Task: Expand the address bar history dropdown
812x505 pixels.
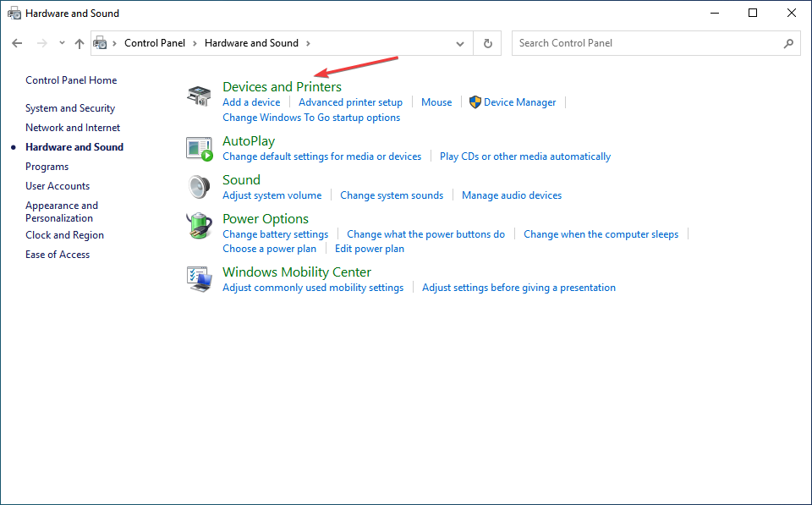Action: tap(460, 43)
